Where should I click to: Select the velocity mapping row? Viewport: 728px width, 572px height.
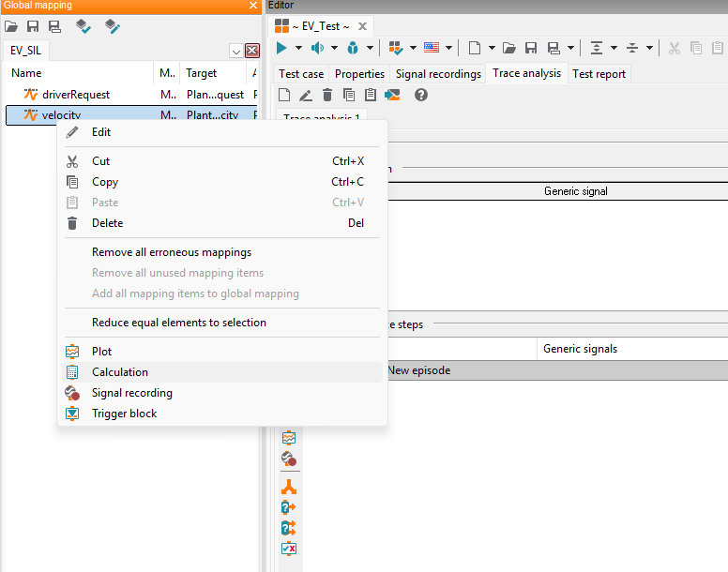(x=131, y=115)
